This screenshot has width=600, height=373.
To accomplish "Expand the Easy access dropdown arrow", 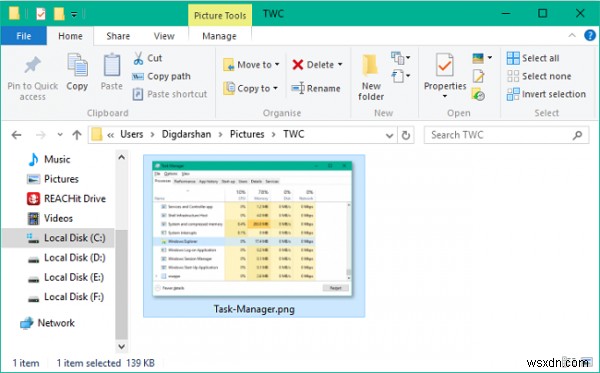I will [408, 75].
